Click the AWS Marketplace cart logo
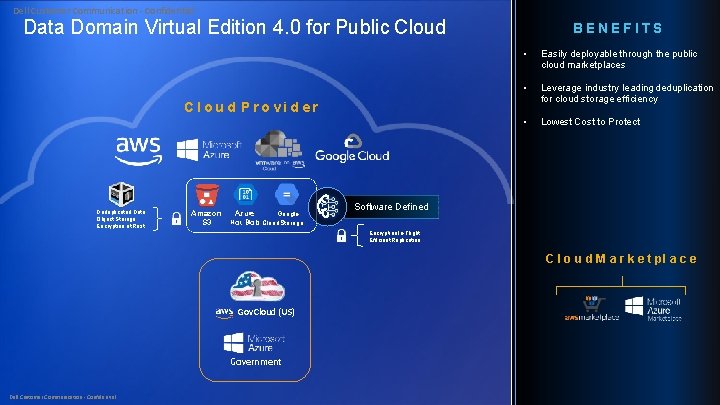 click(592, 309)
